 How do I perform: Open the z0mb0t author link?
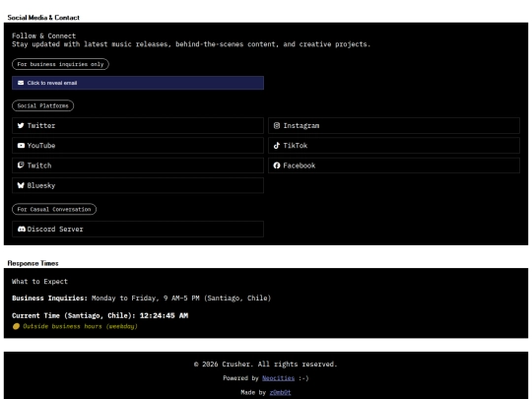click(x=280, y=392)
